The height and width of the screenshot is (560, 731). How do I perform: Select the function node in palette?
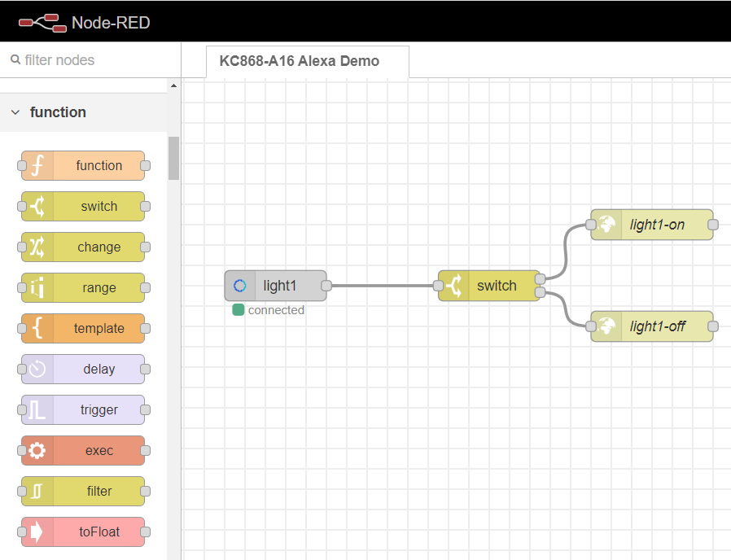click(x=83, y=165)
